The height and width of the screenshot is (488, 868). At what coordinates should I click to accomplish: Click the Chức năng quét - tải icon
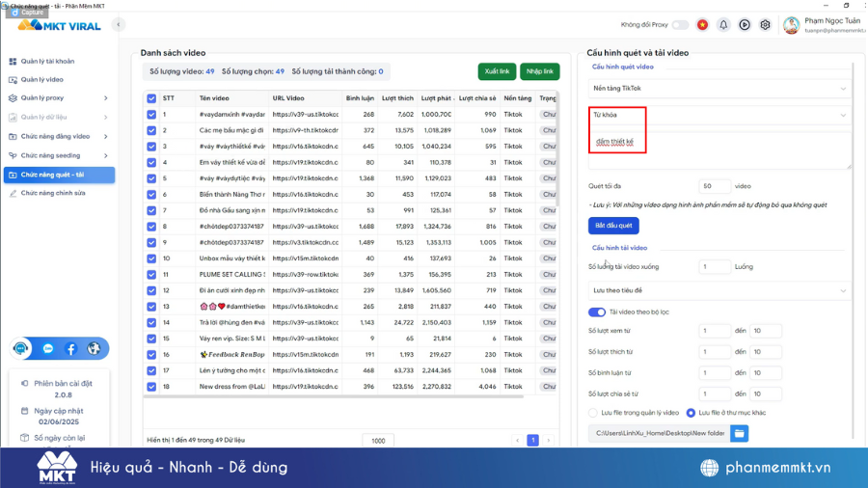[x=13, y=175]
